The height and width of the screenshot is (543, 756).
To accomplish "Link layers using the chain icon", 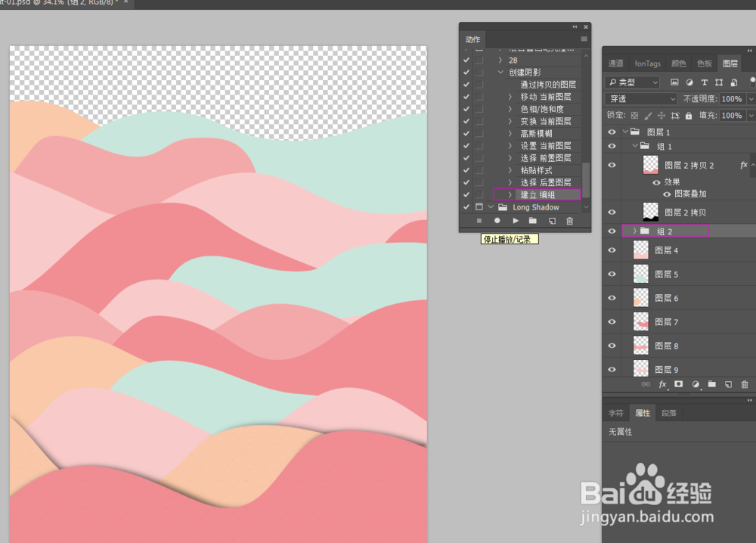I will click(646, 385).
